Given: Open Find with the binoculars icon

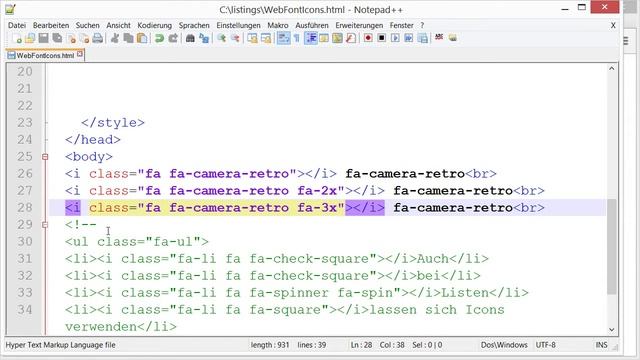Looking at the screenshot, I should (x=190, y=38).
